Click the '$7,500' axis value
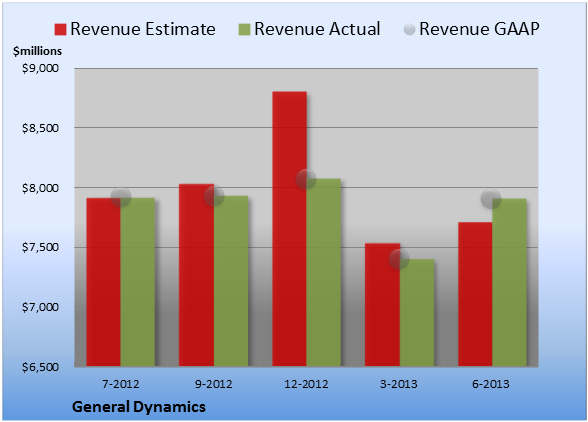 click(x=40, y=247)
